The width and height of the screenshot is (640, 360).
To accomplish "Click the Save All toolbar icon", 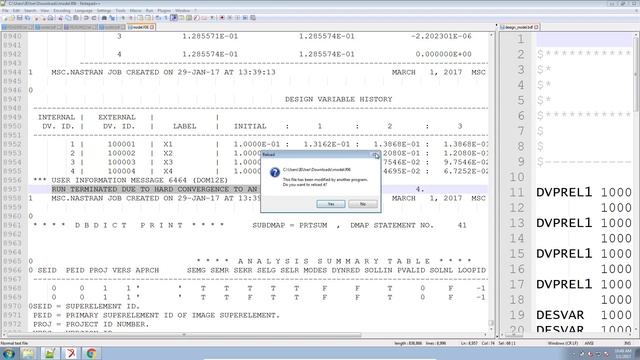I will pos(27,18).
